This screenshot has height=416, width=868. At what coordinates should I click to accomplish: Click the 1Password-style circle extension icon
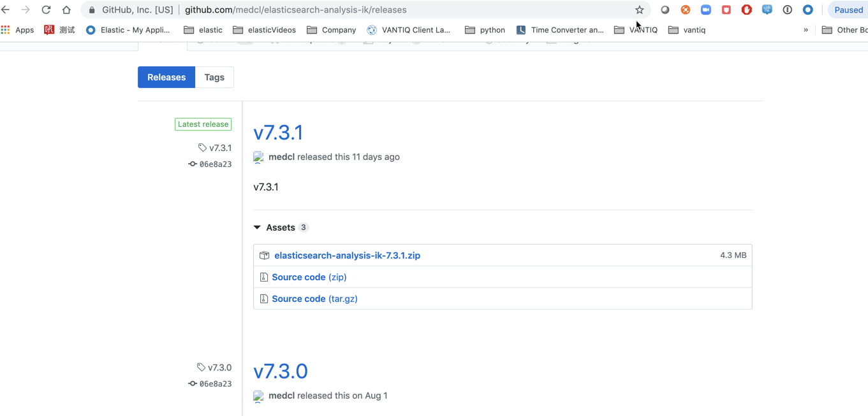pyautogui.click(x=787, y=10)
